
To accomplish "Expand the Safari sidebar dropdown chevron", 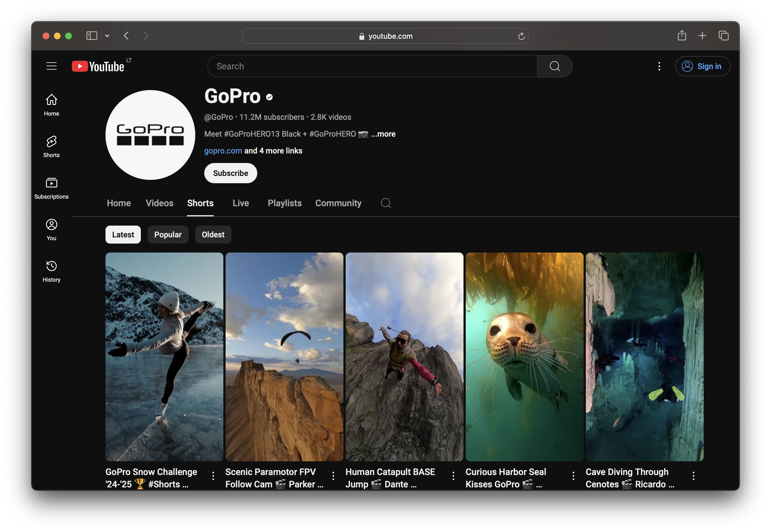I will click(x=107, y=36).
